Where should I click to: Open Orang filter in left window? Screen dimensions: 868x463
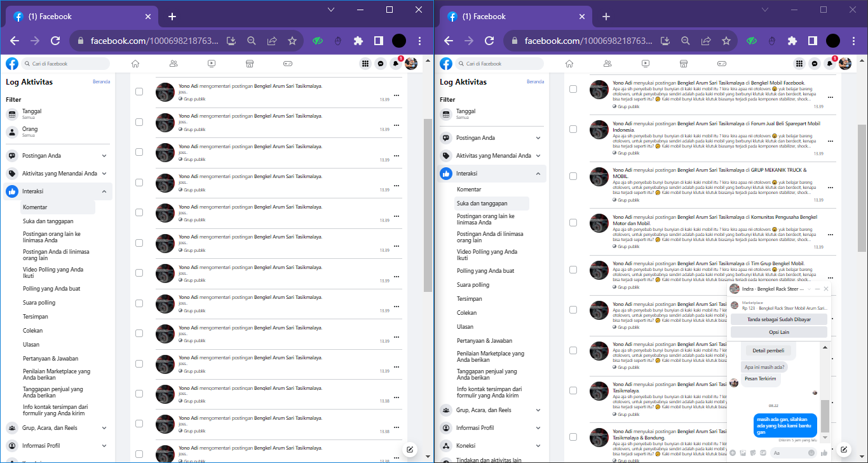(x=58, y=132)
